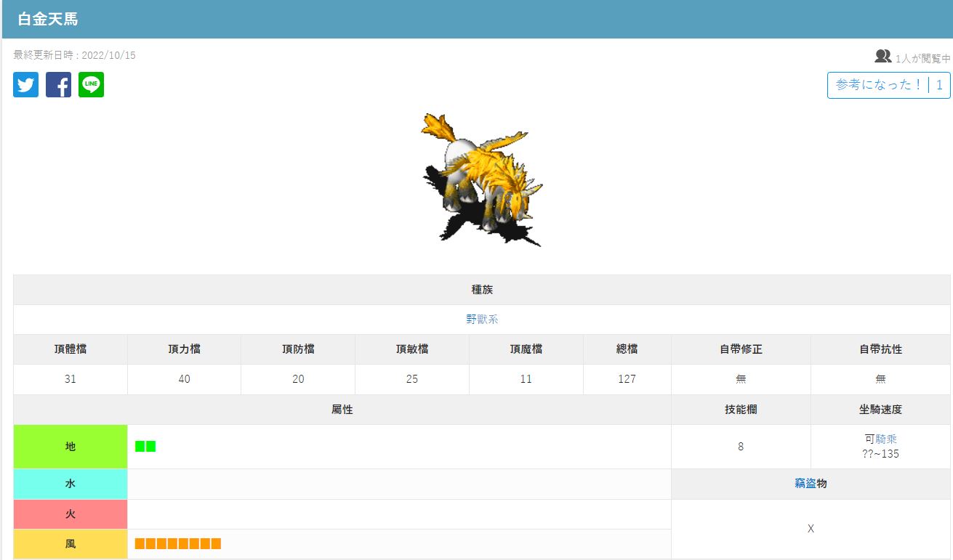Image resolution: width=953 pixels, height=560 pixels.
Task: Open the 野獸系 race link
Action: [482, 319]
